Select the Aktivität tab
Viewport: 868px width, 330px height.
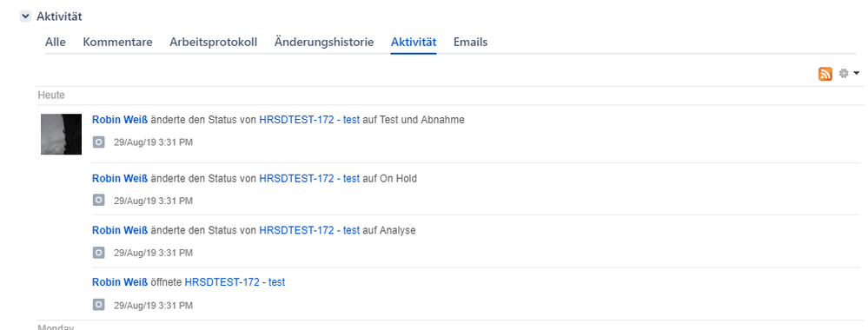(414, 42)
